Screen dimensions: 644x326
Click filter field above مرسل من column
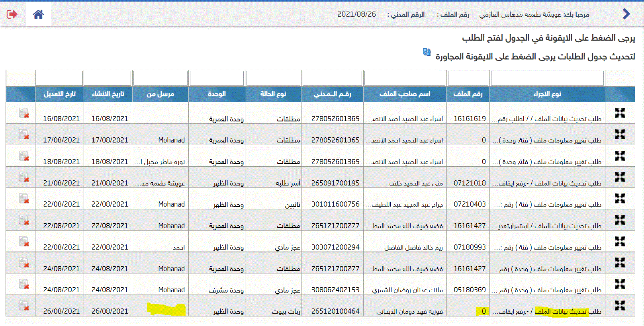pyautogui.click(x=160, y=78)
